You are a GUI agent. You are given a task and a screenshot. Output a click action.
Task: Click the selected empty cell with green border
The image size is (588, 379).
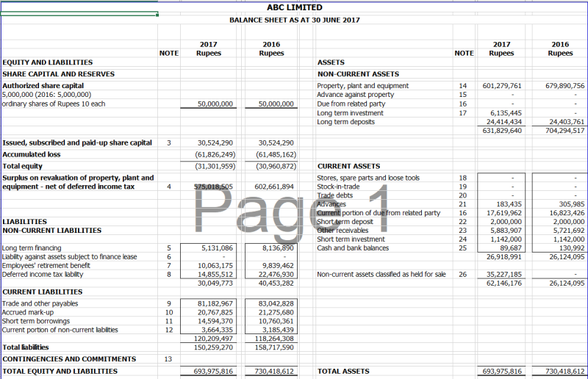(79, 14)
